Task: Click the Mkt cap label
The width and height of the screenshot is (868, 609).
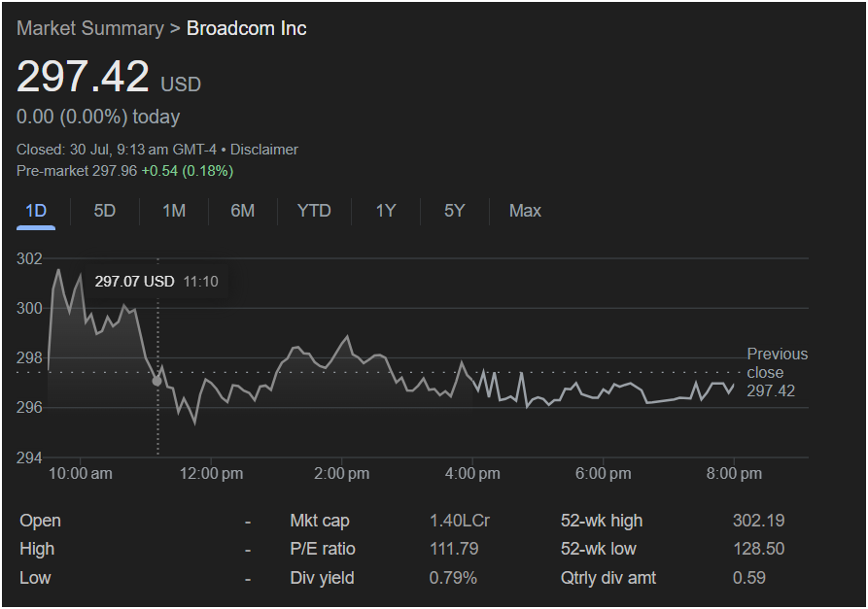Action: tap(320, 521)
